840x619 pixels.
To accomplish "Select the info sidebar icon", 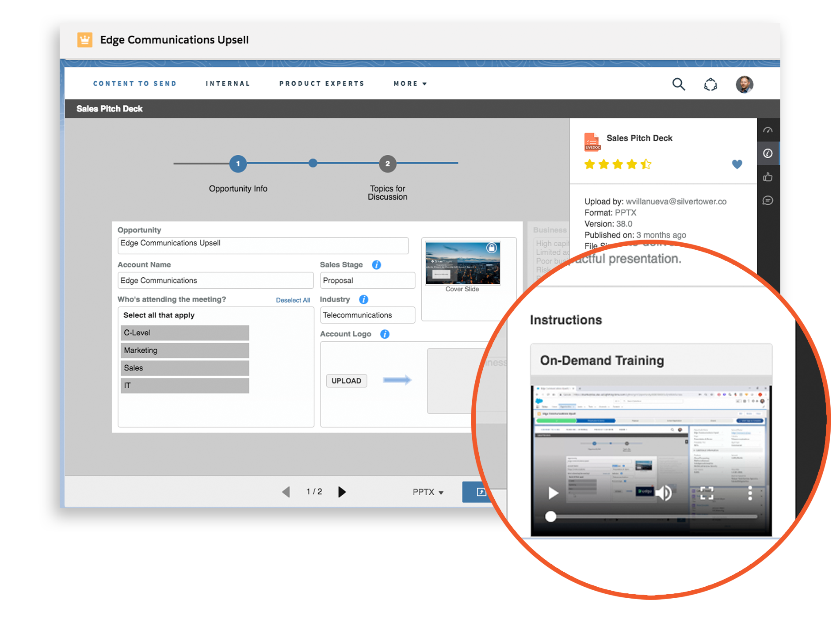I will (768, 153).
